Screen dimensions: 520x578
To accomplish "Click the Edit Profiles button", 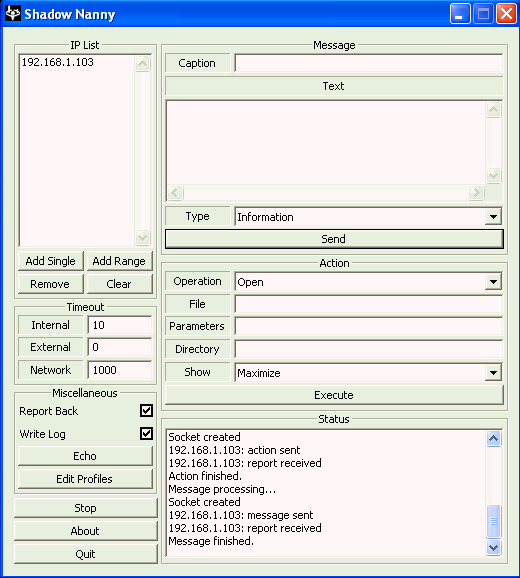I will pos(85,479).
